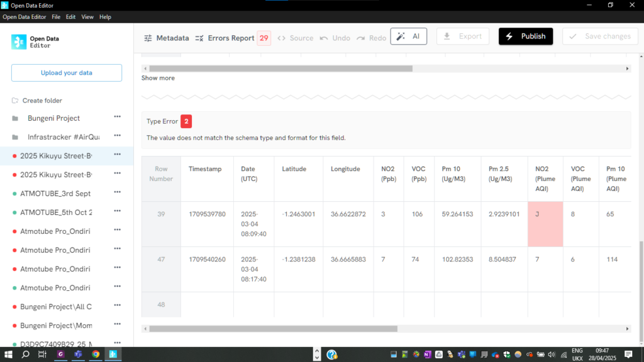644x362 pixels.
Task: Click the volume speaker tray icon
Action: (552, 354)
